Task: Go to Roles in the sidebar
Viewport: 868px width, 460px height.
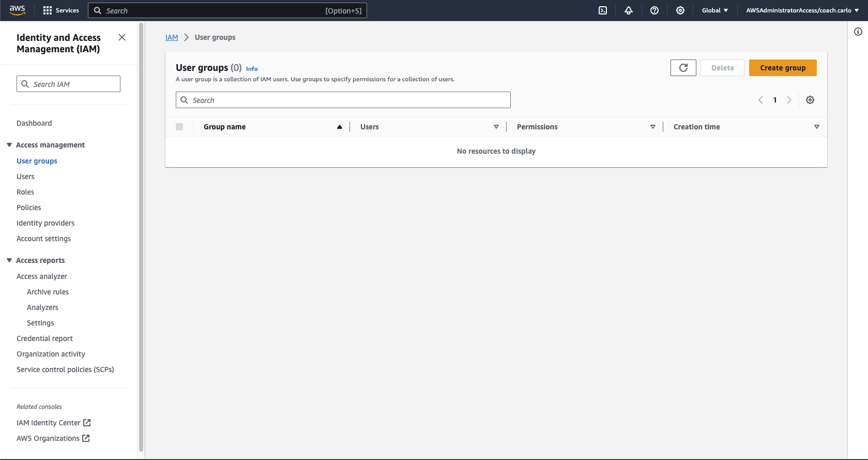Action: pyautogui.click(x=25, y=192)
